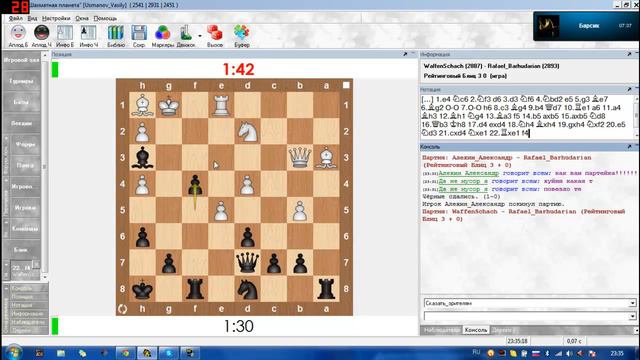Image resolution: width=640 pixels, height=360 pixels.
Task: Click the empty chat message input field
Action: (x=526, y=316)
